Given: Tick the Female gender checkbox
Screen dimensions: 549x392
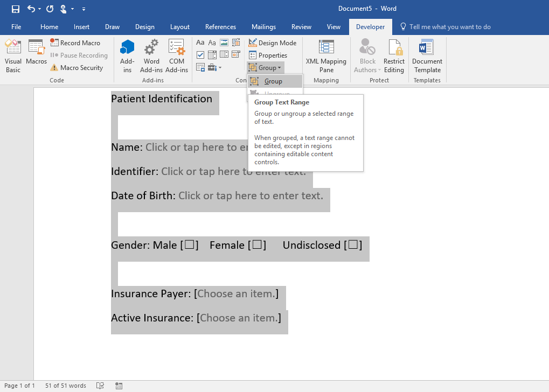Looking at the screenshot, I should coord(257,245).
